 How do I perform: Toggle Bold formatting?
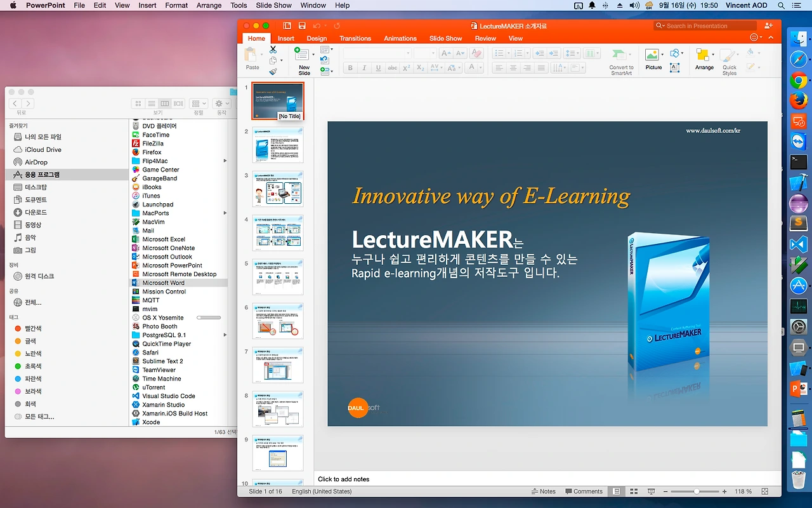point(350,68)
